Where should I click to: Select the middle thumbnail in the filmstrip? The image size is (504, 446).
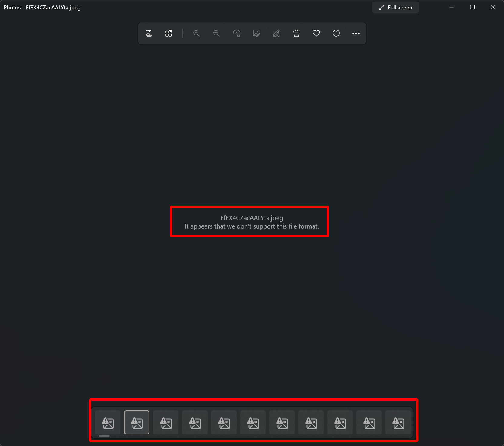click(253, 422)
